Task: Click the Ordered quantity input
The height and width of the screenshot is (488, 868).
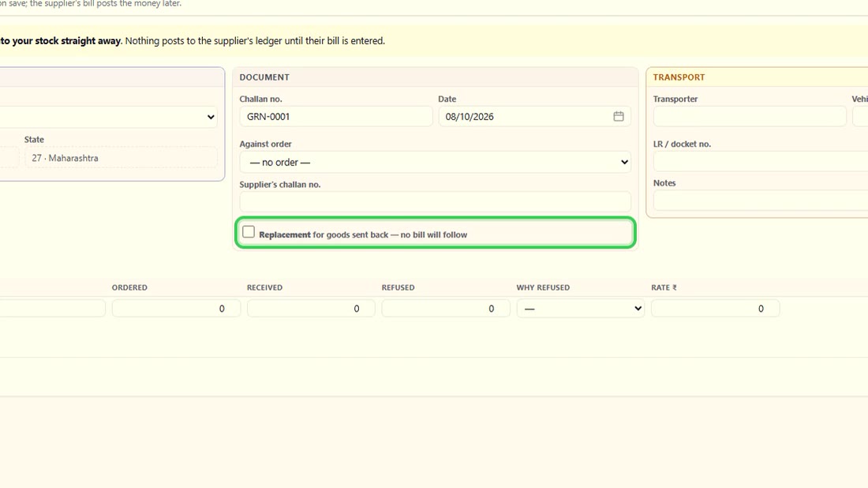Action: tap(176, 309)
